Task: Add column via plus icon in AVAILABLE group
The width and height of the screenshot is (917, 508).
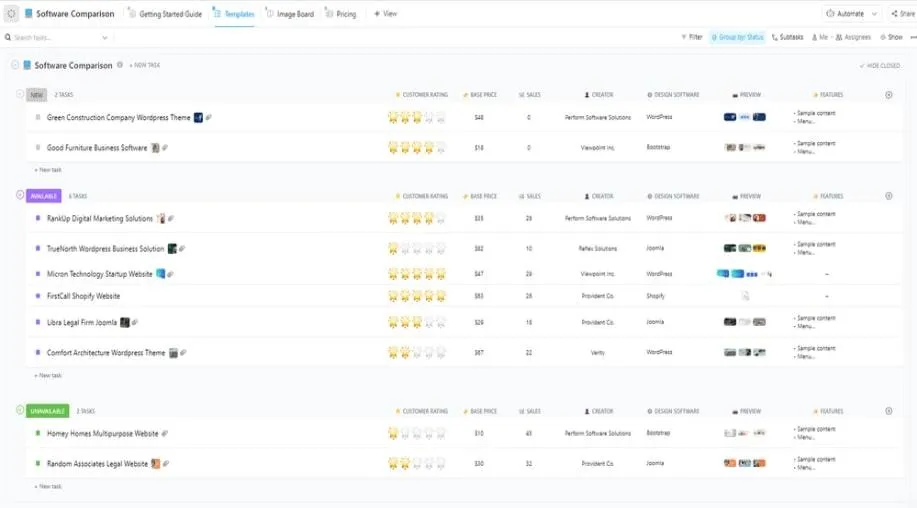Action: pos(889,196)
